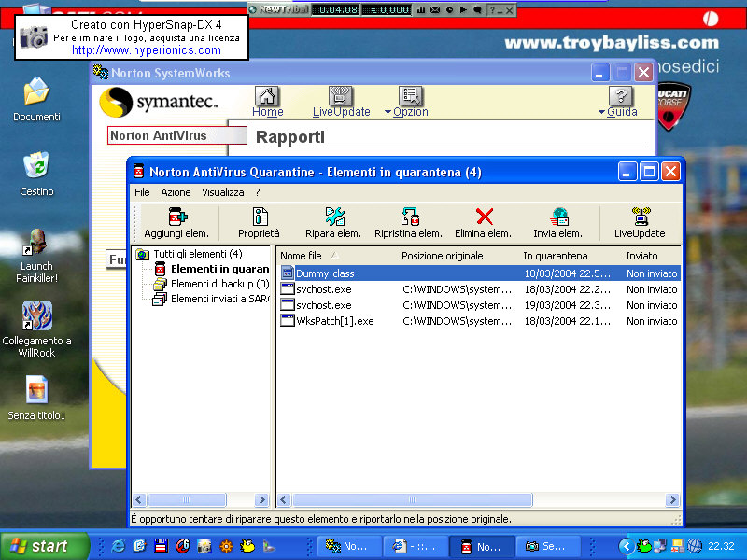This screenshot has height=560, width=747.
Task: Select Collegamento a WillRock shortcut
Action: [36, 329]
